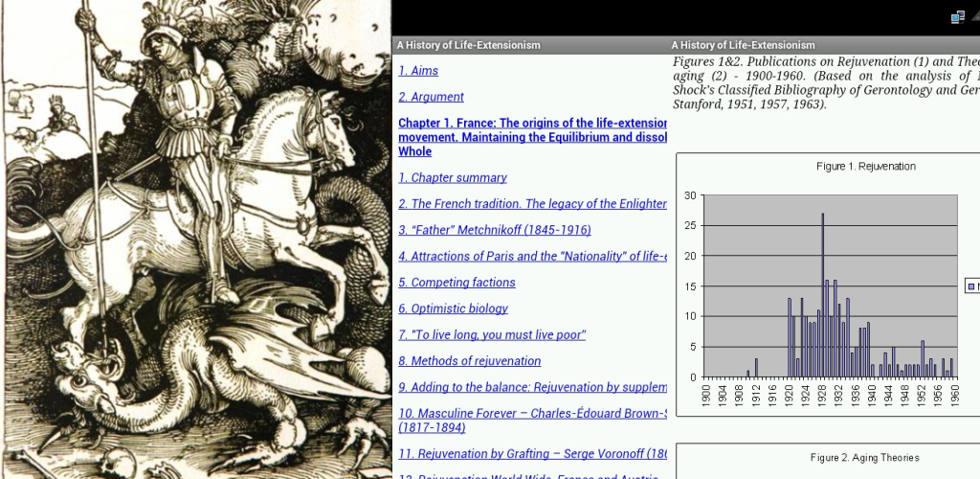
Task: Open '4. Attractions of Paris' link
Action: point(532,257)
